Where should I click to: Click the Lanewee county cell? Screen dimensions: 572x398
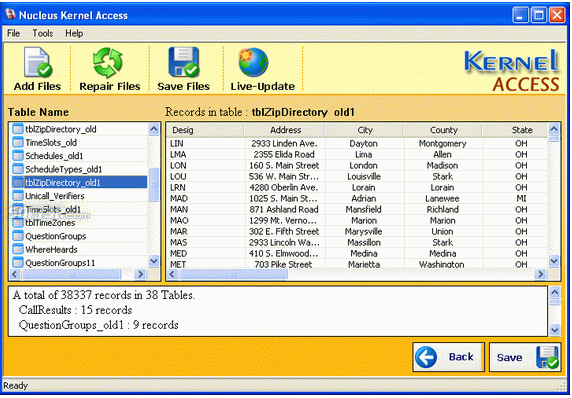(442, 198)
